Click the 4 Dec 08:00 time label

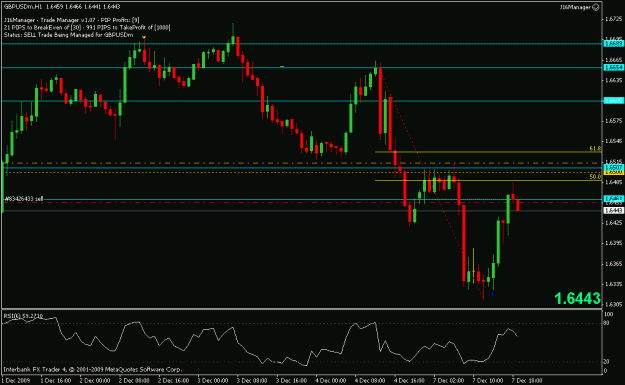pyautogui.click(x=370, y=380)
